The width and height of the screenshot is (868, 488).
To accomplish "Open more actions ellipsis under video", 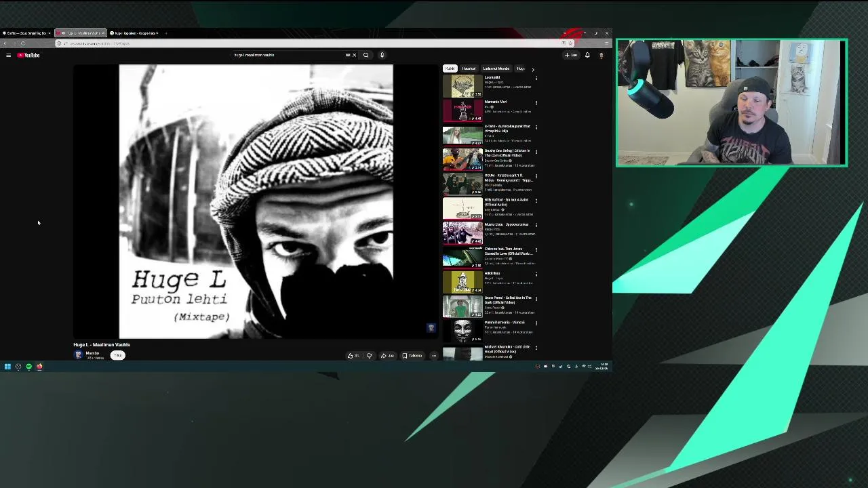I will pos(434,356).
